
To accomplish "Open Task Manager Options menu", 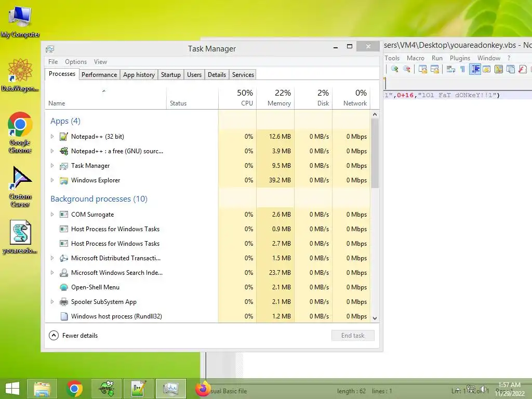I will (x=76, y=62).
